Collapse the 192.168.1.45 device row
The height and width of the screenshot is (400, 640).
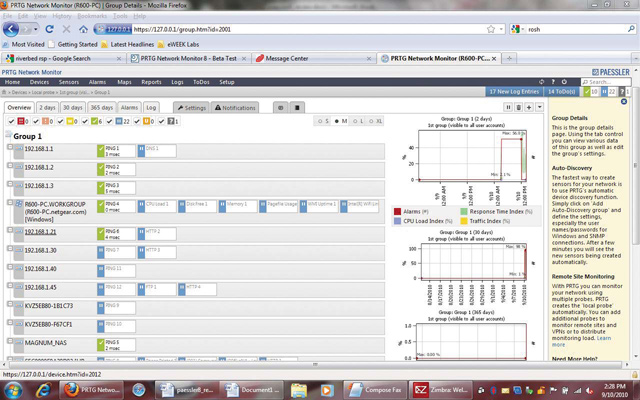[10, 285]
